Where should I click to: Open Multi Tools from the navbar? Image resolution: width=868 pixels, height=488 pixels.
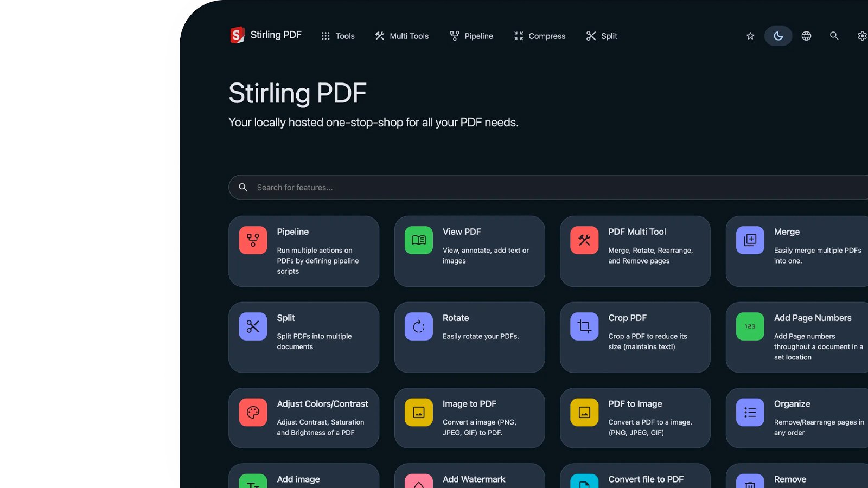401,36
